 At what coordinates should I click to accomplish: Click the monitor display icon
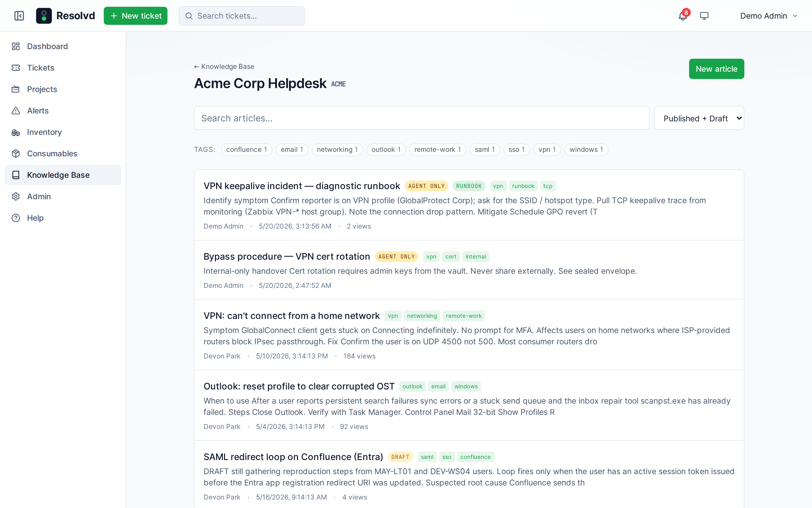(x=704, y=16)
